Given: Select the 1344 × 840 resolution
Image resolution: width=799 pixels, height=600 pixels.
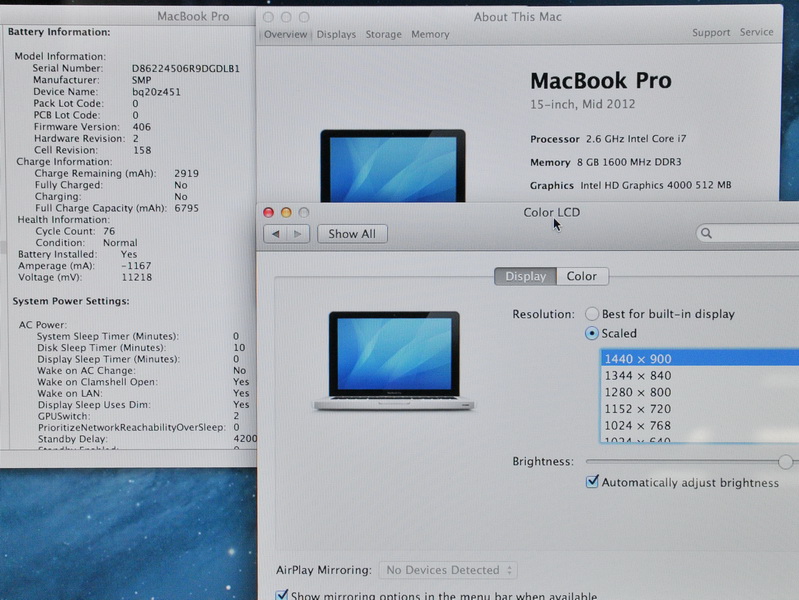Looking at the screenshot, I should tap(700, 376).
